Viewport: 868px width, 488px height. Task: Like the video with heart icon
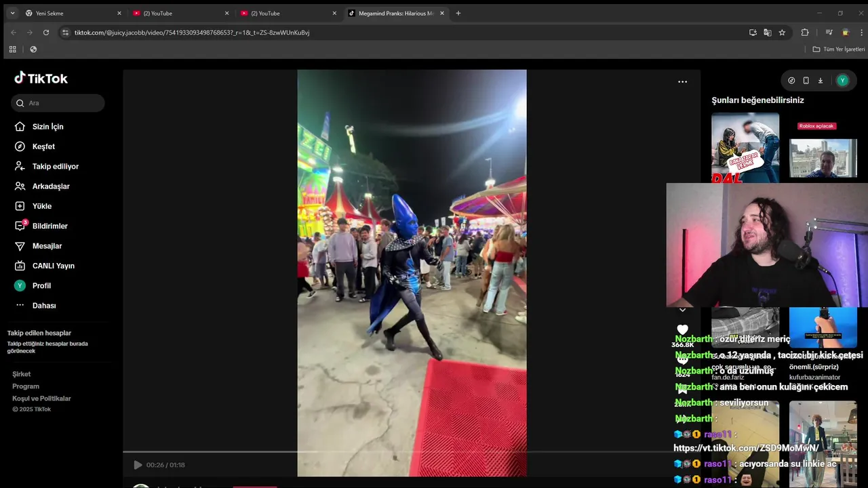tap(682, 330)
